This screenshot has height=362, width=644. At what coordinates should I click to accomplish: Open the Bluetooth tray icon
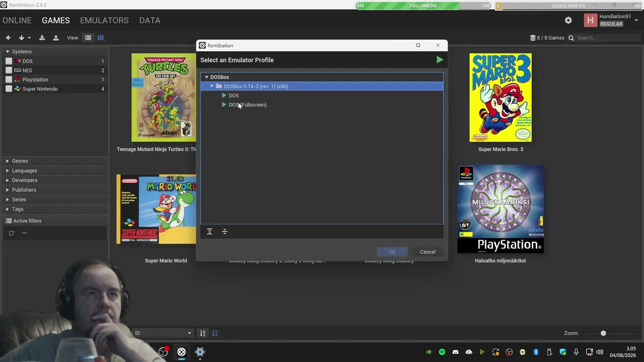pyautogui.click(x=536, y=352)
